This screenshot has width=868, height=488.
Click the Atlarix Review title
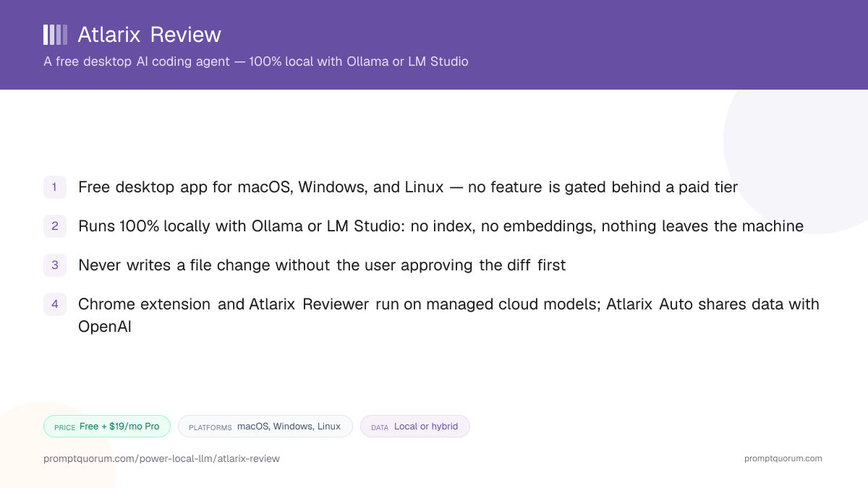click(x=149, y=35)
